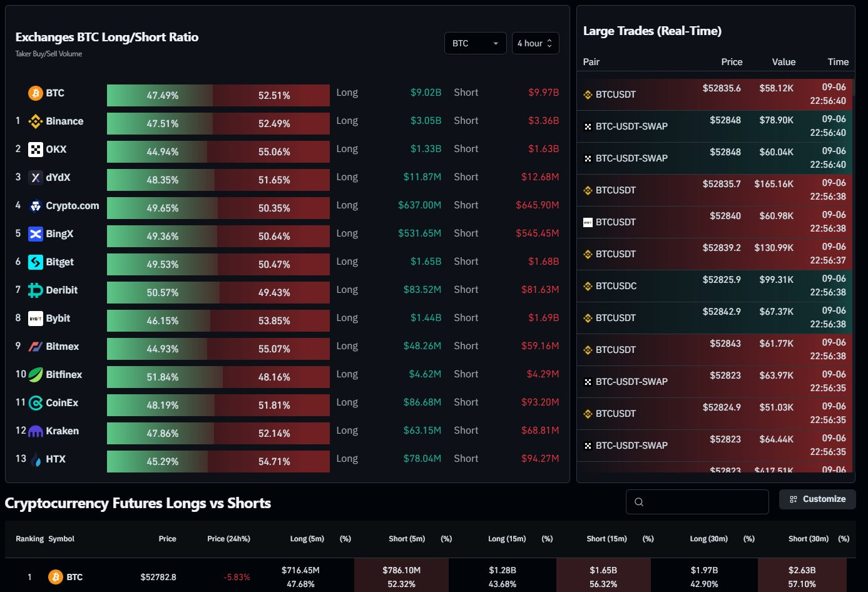Click the dYdX exchange logo
This screenshot has width=868, height=592.
[x=36, y=178]
